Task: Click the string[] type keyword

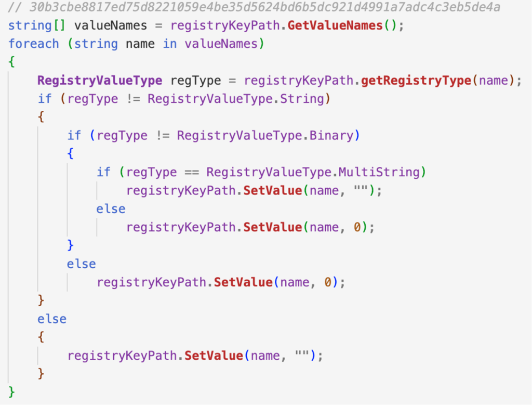Action: coord(38,25)
